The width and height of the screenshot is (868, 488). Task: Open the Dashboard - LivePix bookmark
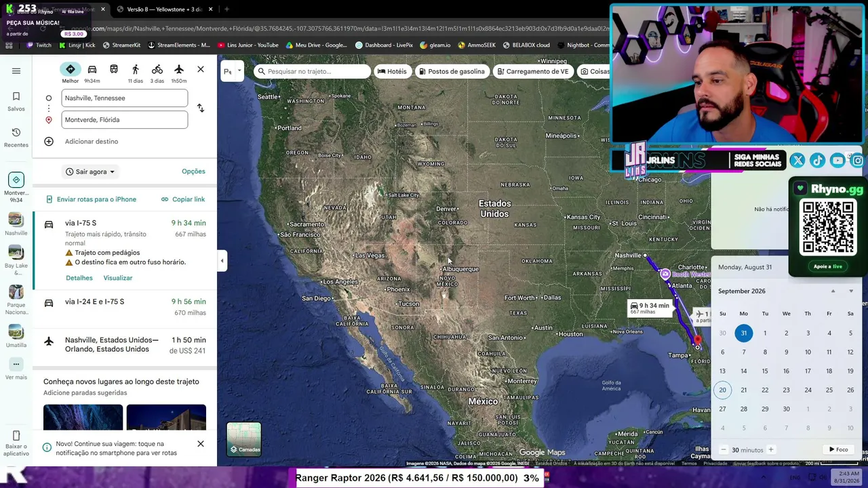[384, 45]
